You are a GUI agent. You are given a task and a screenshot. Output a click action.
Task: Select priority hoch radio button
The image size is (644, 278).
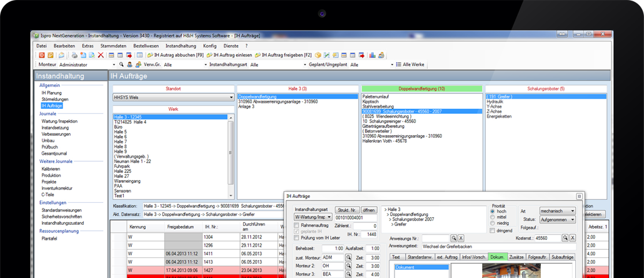(493, 210)
